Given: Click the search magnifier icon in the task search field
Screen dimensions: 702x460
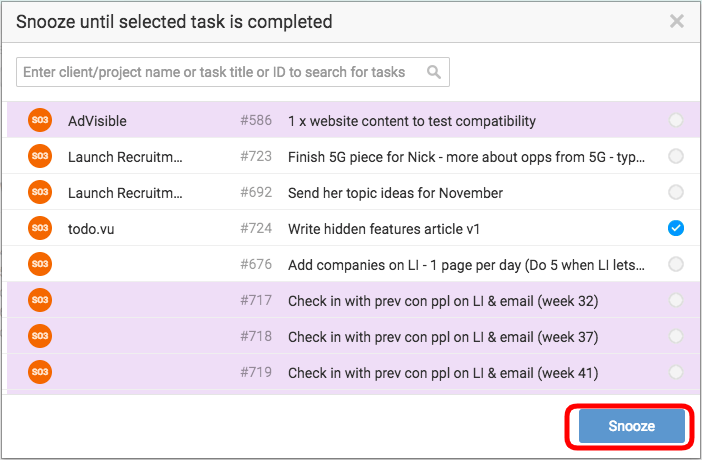Looking at the screenshot, I should click(434, 72).
